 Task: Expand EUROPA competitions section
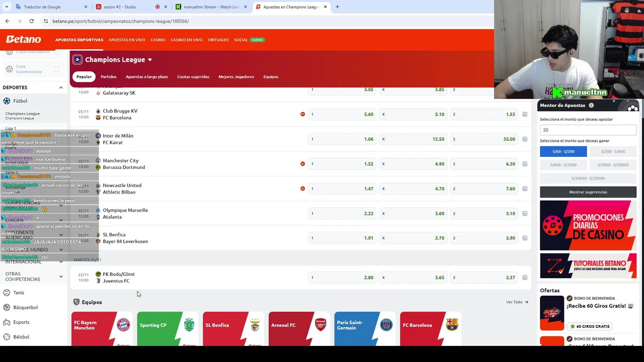[61, 220]
